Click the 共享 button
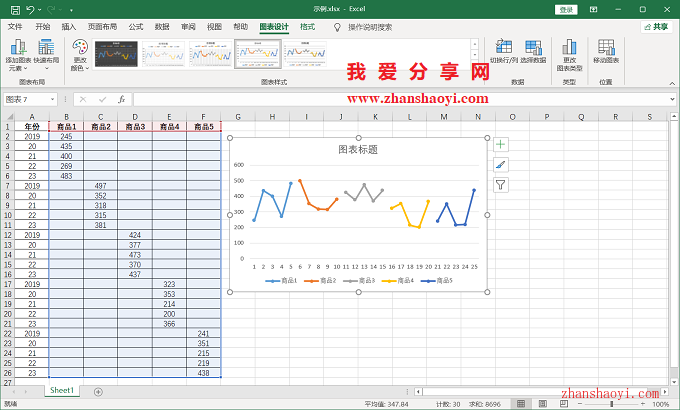This screenshot has height=410, width=680. (x=656, y=27)
